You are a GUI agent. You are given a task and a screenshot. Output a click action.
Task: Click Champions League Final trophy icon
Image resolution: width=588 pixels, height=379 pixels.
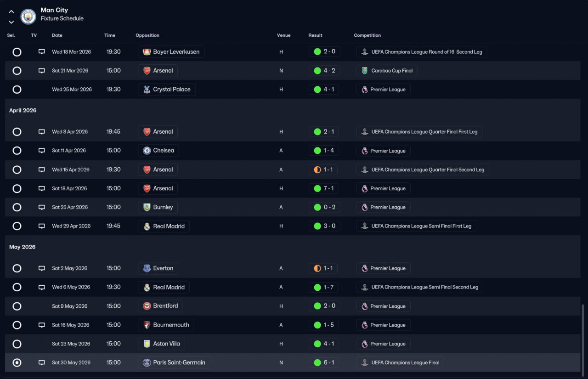click(364, 363)
